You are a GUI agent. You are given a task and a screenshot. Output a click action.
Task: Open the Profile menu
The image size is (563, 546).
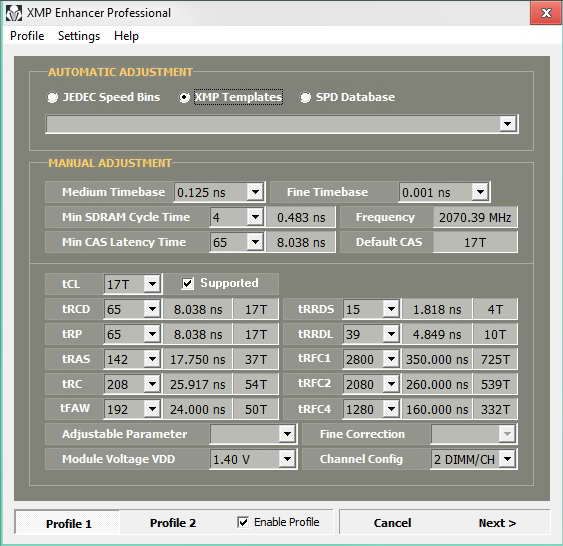27,36
